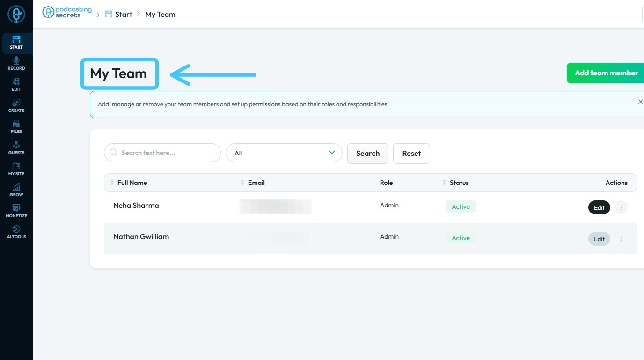Screen dimensions: 644x360
Task: Click the microphone logo at sidebar top
Action: click(16, 15)
